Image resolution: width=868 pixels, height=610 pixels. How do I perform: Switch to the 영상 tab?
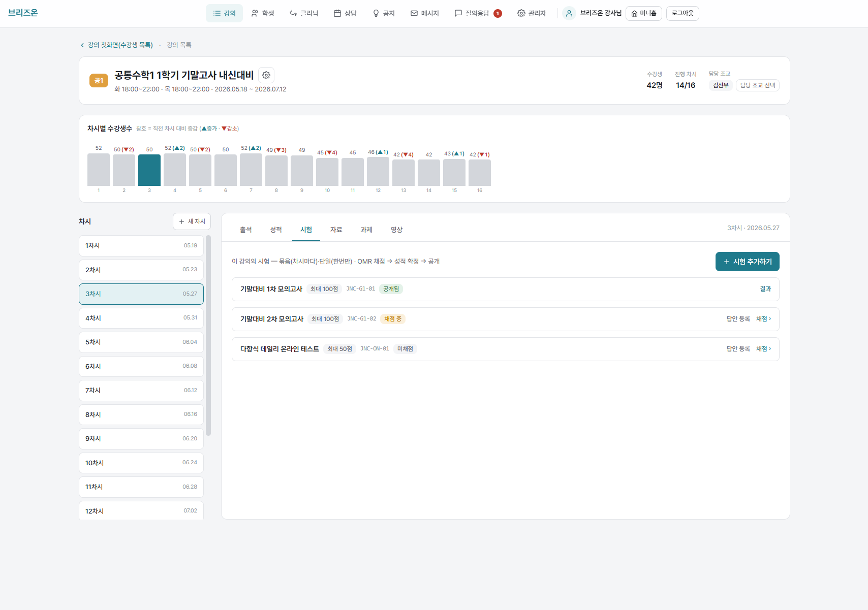click(x=396, y=230)
